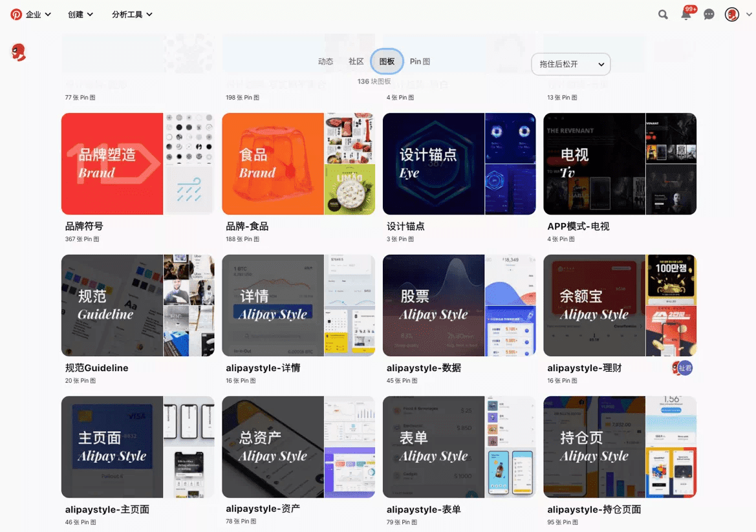Open the alipaystyle-数据 board cover
Image resolution: width=756 pixels, height=532 pixels.
pyautogui.click(x=459, y=305)
